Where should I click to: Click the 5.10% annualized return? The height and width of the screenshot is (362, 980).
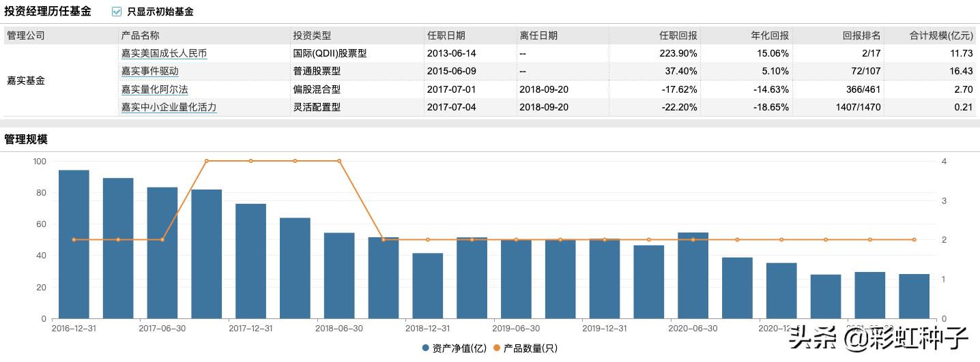coord(776,71)
